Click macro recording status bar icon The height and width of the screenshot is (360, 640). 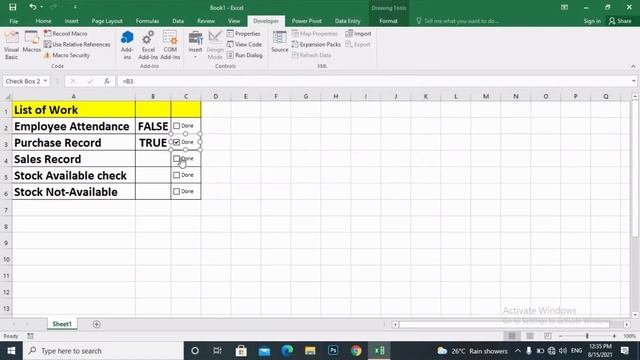click(31, 336)
